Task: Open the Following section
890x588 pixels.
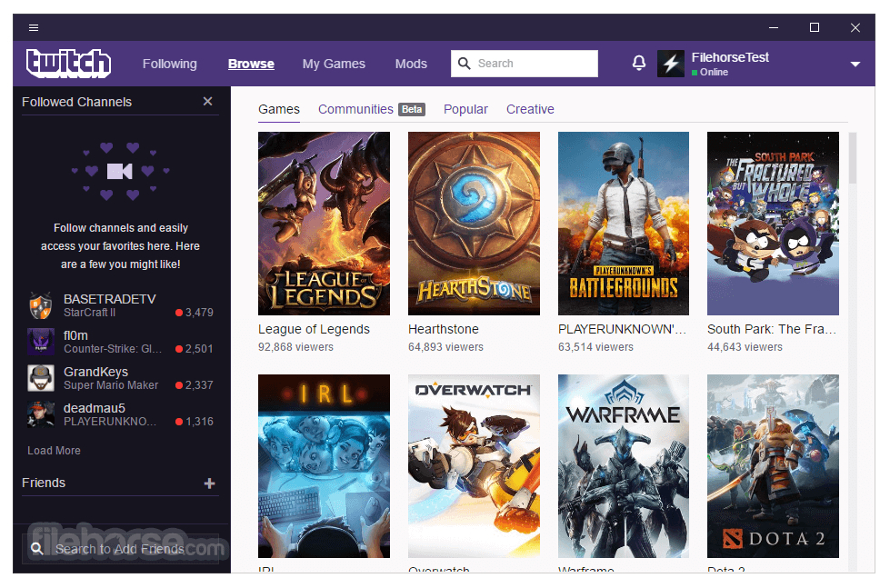Action: (170, 64)
